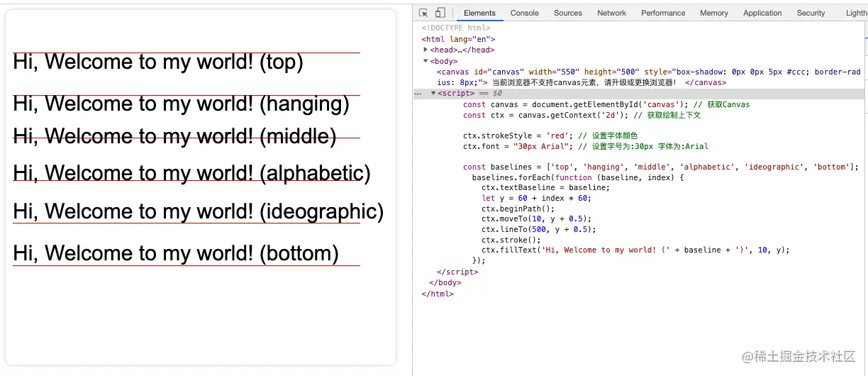The height and width of the screenshot is (376, 868).
Task: Click the ctx.beginPath() line
Action: click(x=518, y=209)
